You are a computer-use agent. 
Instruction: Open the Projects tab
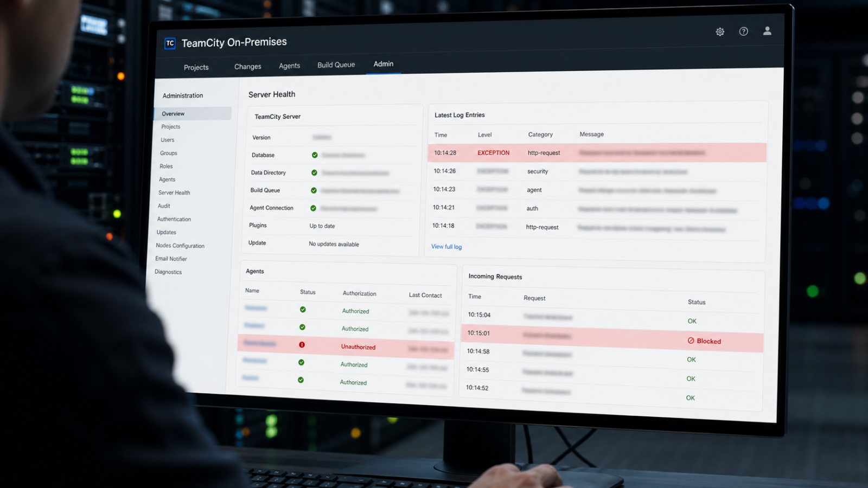click(196, 67)
